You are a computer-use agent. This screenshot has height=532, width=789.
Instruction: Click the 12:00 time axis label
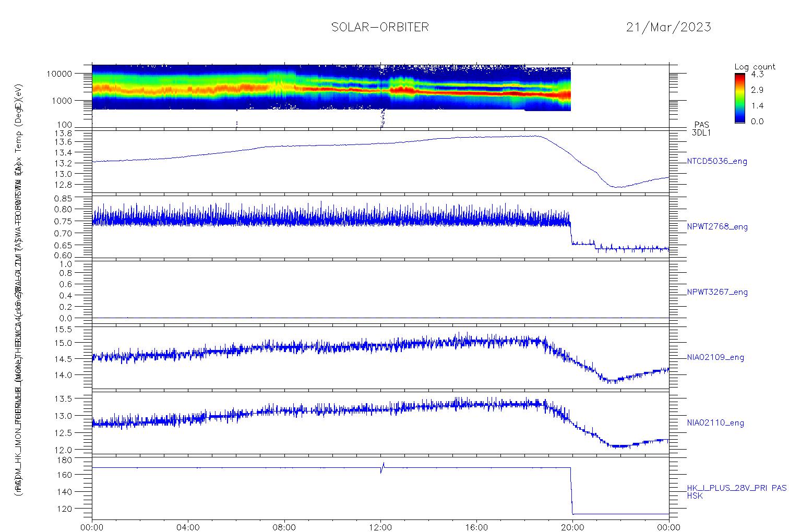click(380, 527)
